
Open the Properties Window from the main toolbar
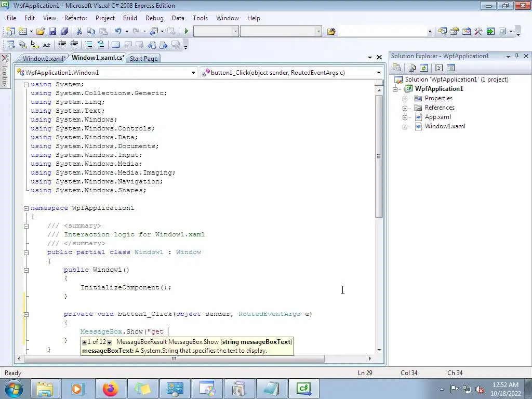(x=454, y=31)
